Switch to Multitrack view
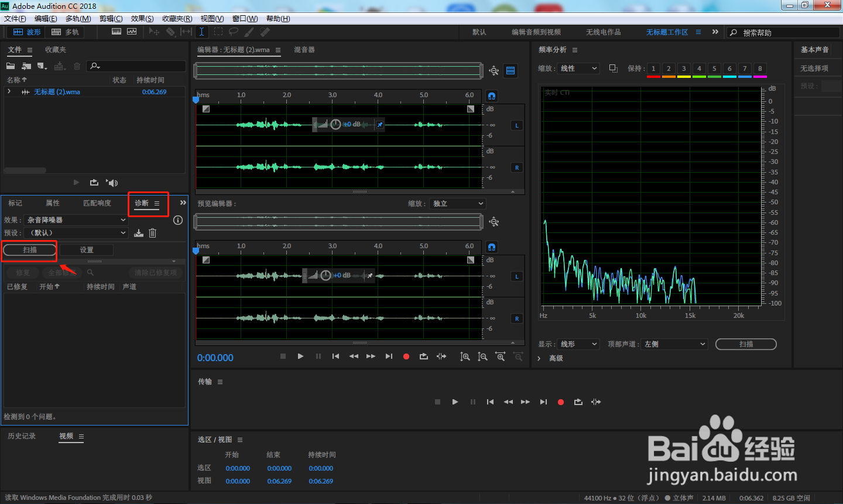This screenshot has height=504, width=843. tap(65, 32)
